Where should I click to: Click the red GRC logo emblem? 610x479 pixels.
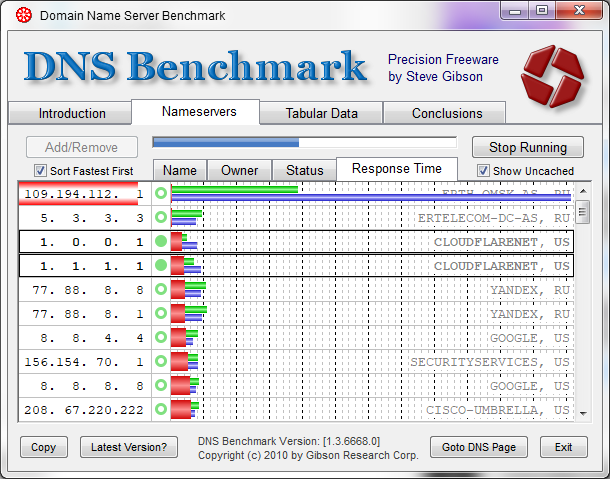[552, 76]
